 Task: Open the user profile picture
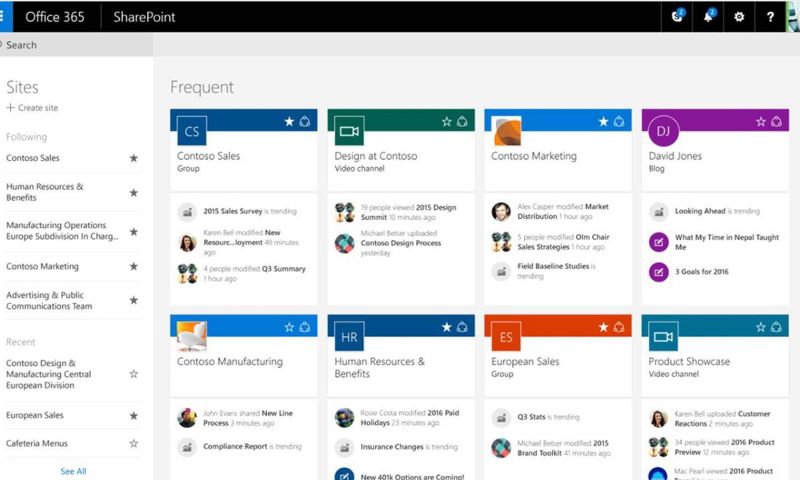pyautogui.click(x=793, y=17)
